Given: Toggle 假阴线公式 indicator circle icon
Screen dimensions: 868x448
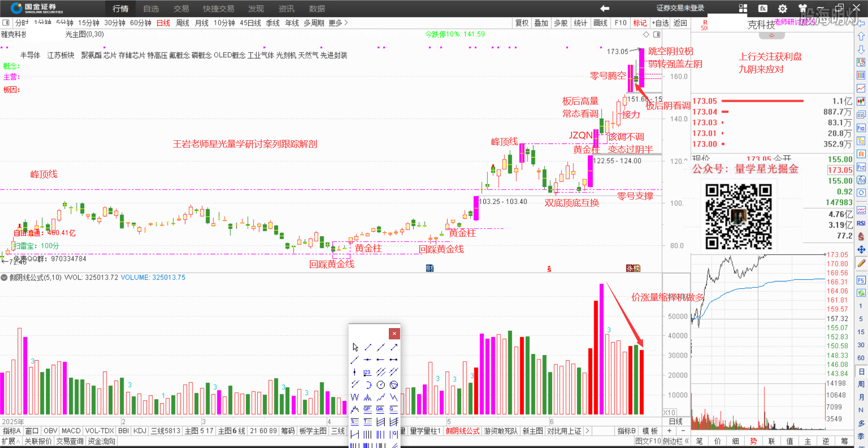Looking at the screenshot, I should (4, 277).
